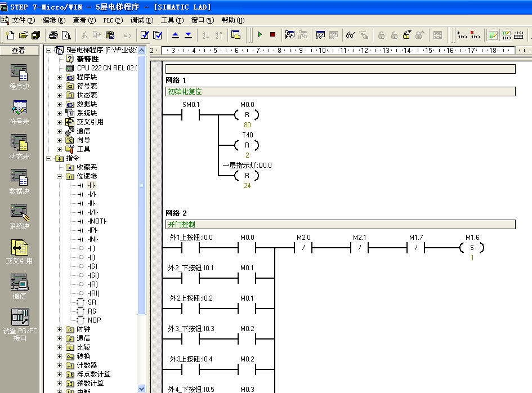The width and height of the screenshot is (532, 393).
Task: Expand the 符号表 tree node
Action: coord(59,86)
